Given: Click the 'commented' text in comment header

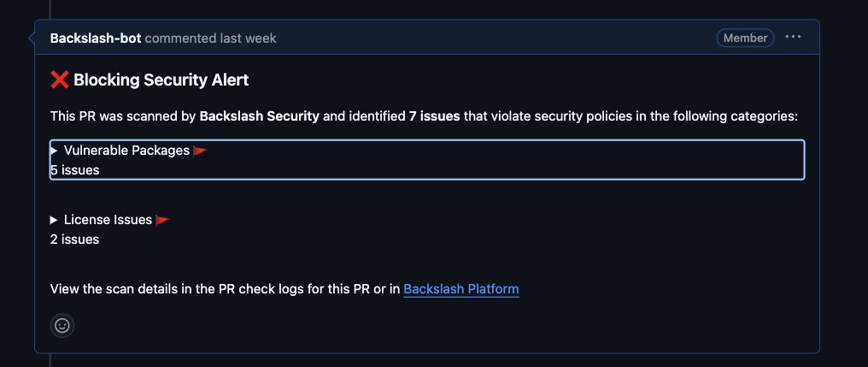Looking at the screenshot, I should (x=180, y=38).
